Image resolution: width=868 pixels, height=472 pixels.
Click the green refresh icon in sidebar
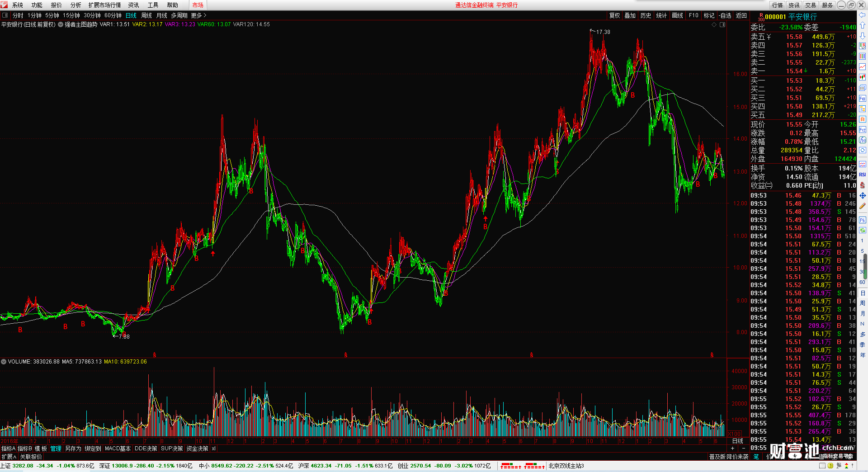click(x=863, y=230)
